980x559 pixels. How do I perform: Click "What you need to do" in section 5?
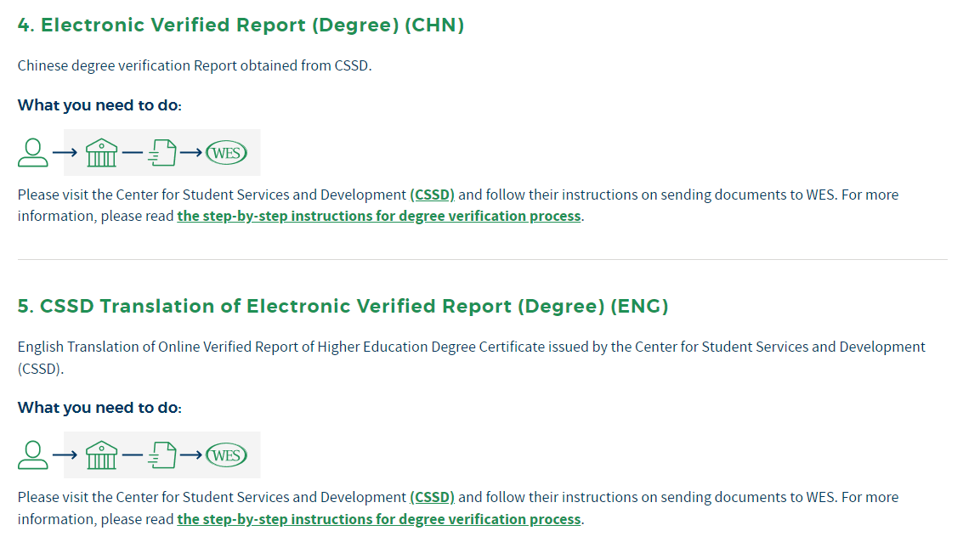pos(99,408)
